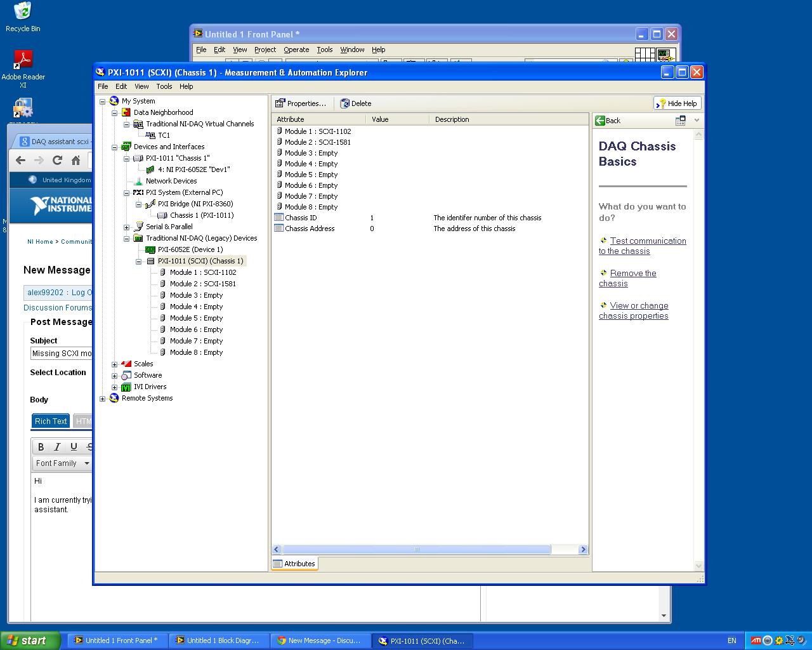Viewport: 812px width, 650px height.
Task: Click the My System tree icon
Action: [x=114, y=101]
